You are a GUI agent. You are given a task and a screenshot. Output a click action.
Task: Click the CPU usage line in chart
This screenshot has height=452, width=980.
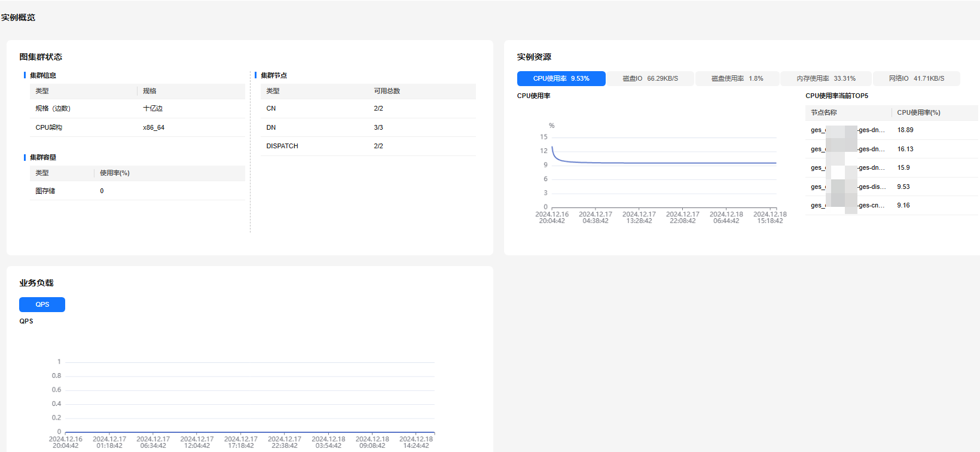(x=664, y=163)
